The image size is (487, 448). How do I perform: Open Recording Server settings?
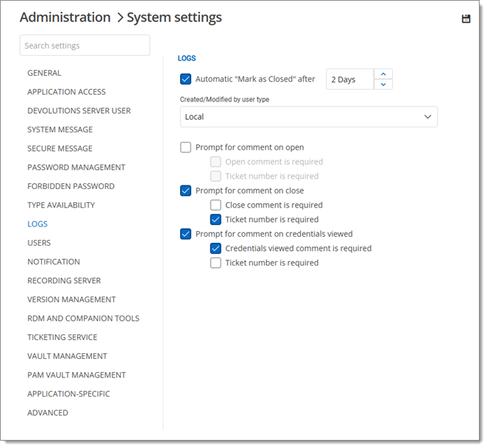tap(64, 280)
